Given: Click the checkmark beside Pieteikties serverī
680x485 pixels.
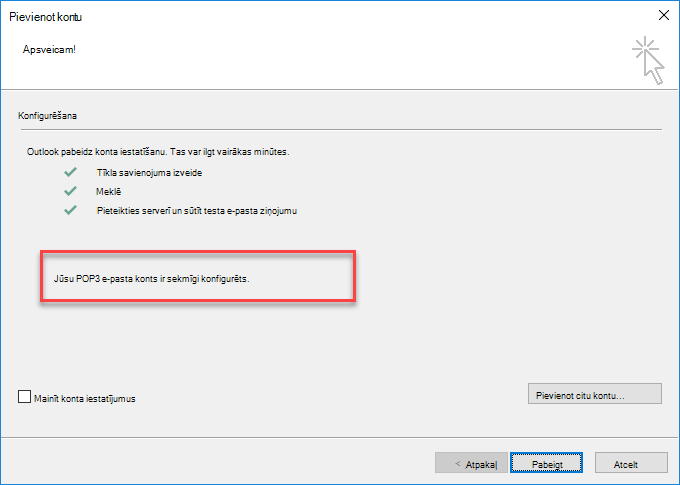Looking at the screenshot, I should 70,210.
